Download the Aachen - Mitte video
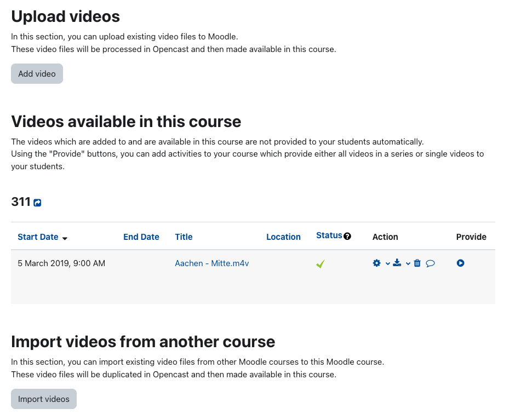This screenshot has width=515, height=420. [x=397, y=263]
